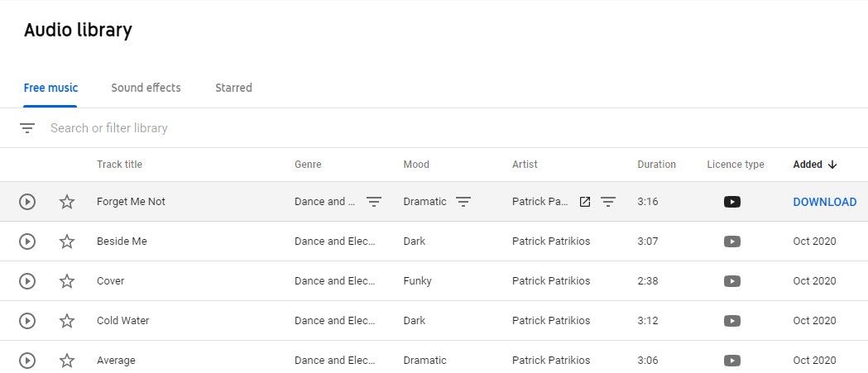Screen dimensions: 868x373
Task: Star the Forget Me Not track
Action: pyautogui.click(x=67, y=202)
